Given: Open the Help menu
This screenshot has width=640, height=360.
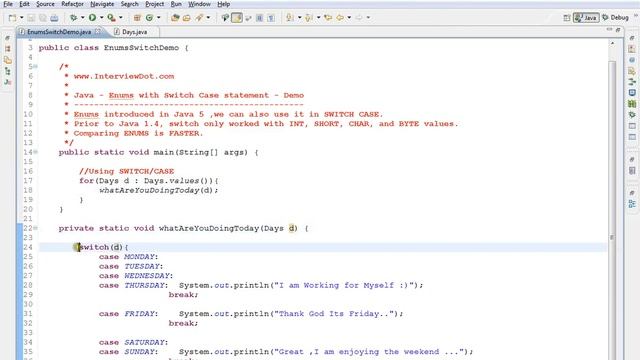Looking at the screenshot, I should point(223,4).
